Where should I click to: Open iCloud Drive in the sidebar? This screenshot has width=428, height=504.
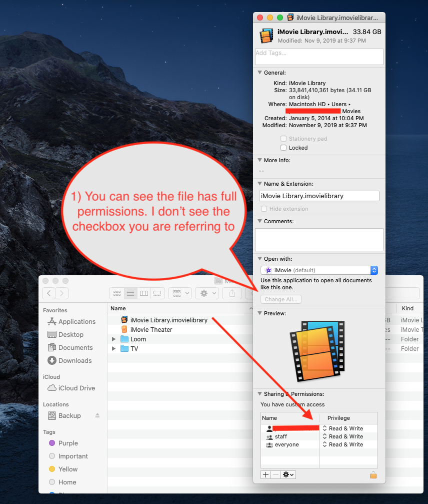tap(71, 388)
